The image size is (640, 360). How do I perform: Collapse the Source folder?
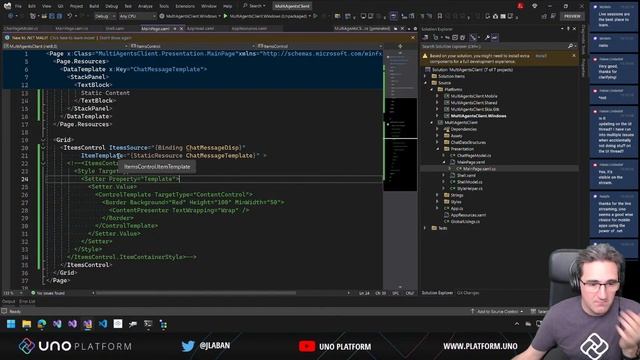click(x=425, y=83)
